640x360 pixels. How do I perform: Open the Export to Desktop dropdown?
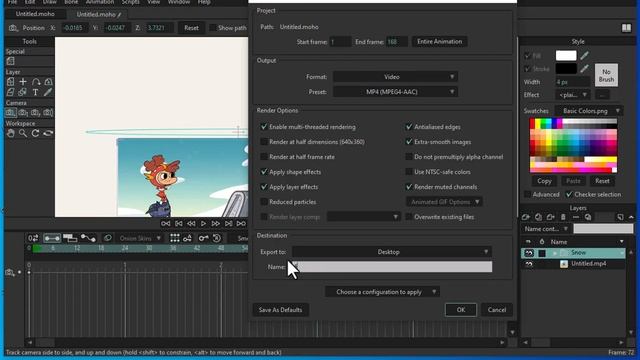392,252
